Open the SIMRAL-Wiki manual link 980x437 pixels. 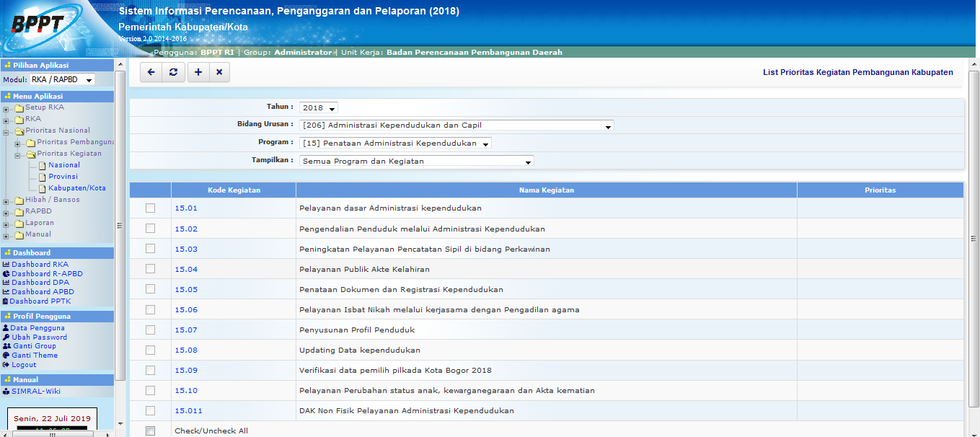coord(36,392)
